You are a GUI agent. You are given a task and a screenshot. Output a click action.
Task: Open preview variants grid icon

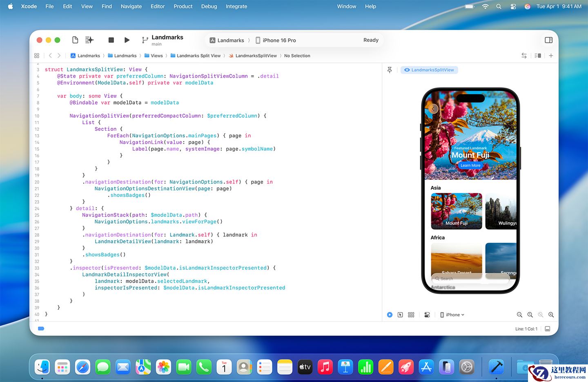coord(411,315)
